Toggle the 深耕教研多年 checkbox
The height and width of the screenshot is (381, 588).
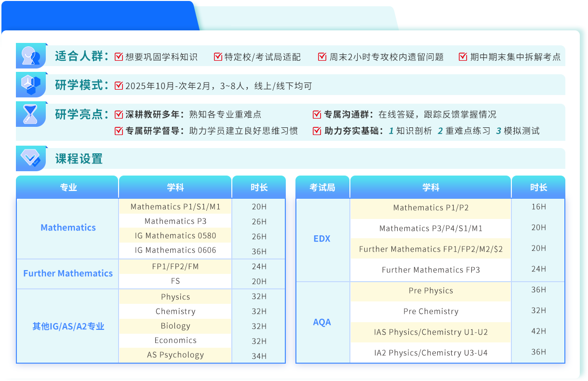coord(119,115)
